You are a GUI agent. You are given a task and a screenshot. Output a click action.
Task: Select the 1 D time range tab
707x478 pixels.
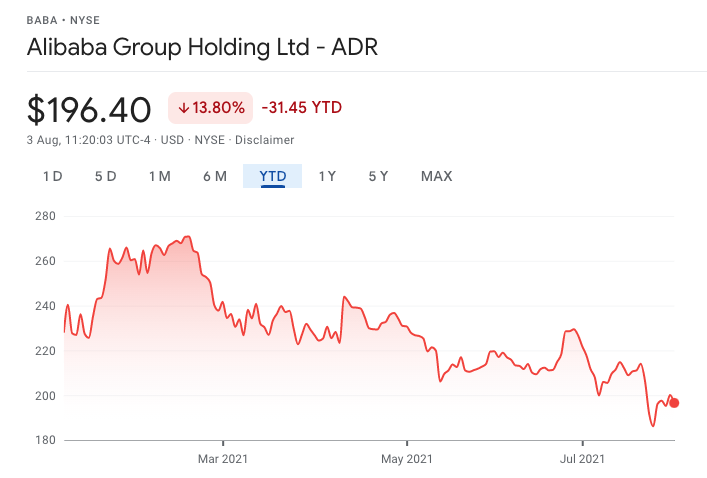pos(52,177)
